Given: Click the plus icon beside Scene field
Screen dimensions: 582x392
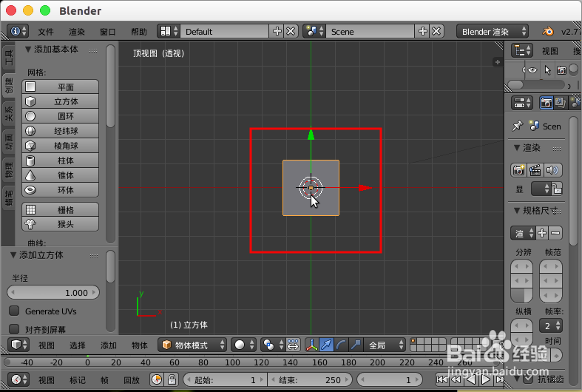Looking at the screenshot, I should (423, 31).
